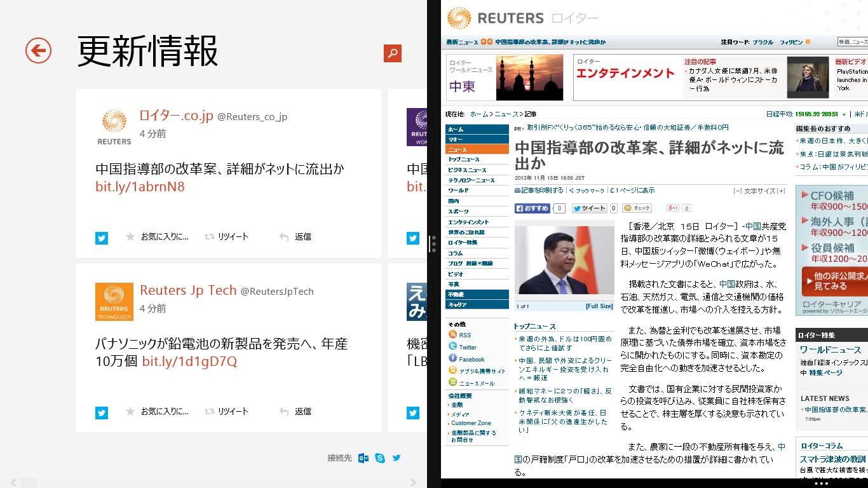Select テクノロジーニュース in side menu
The width and height of the screenshot is (868, 488).
tap(477, 180)
